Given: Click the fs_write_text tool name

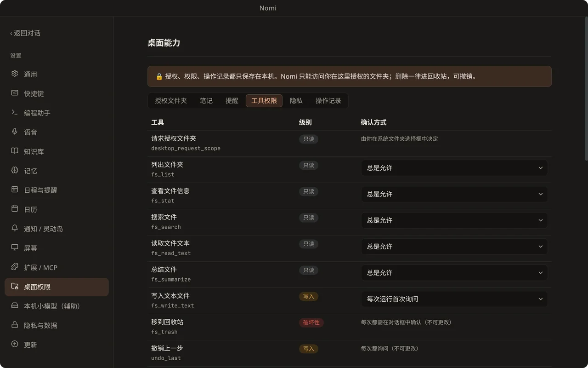Looking at the screenshot, I should [173, 305].
